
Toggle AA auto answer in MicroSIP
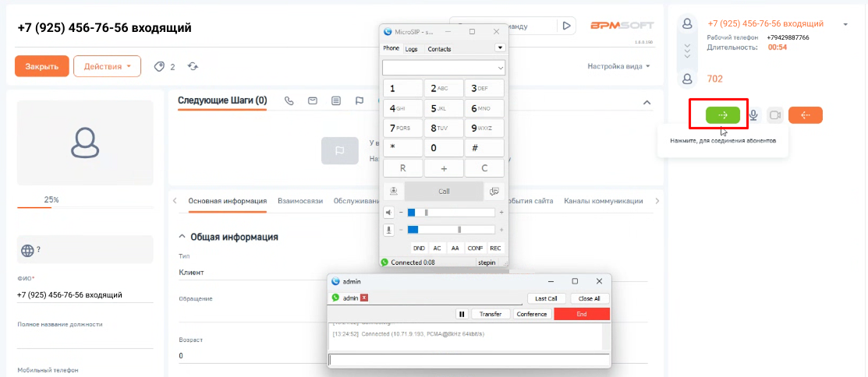[x=455, y=248]
